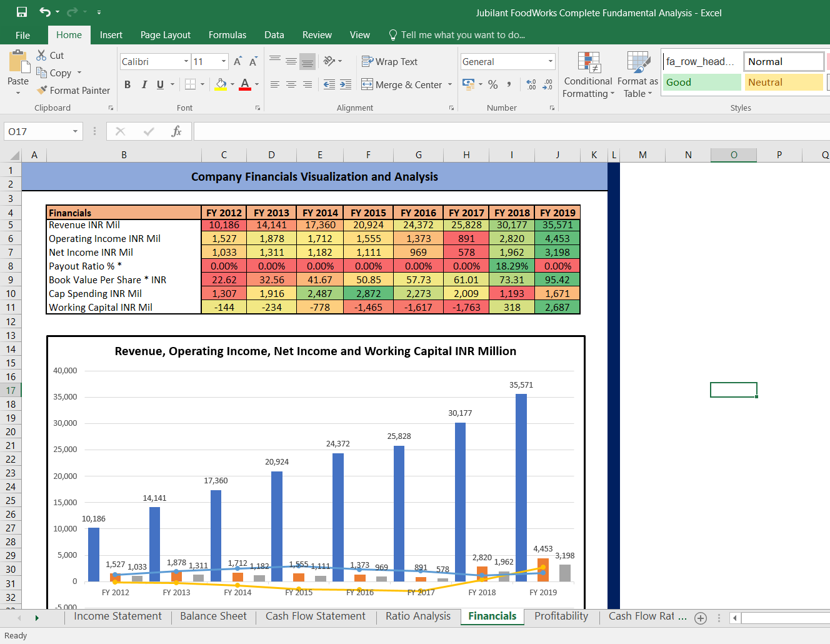Click the Font Color letter A icon
This screenshot has width=830, height=644.
coord(244,84)
